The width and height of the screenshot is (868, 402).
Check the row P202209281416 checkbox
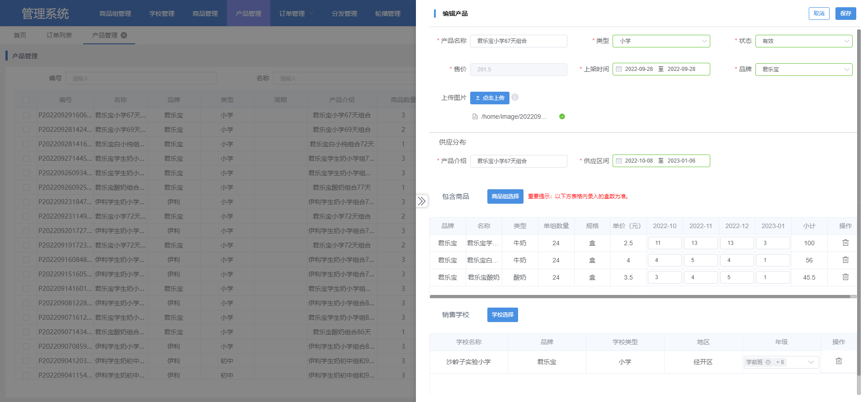(26, 144)
